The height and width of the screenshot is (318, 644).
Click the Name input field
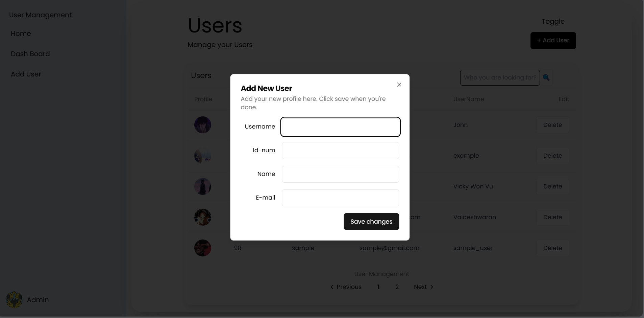click(340, 174)
